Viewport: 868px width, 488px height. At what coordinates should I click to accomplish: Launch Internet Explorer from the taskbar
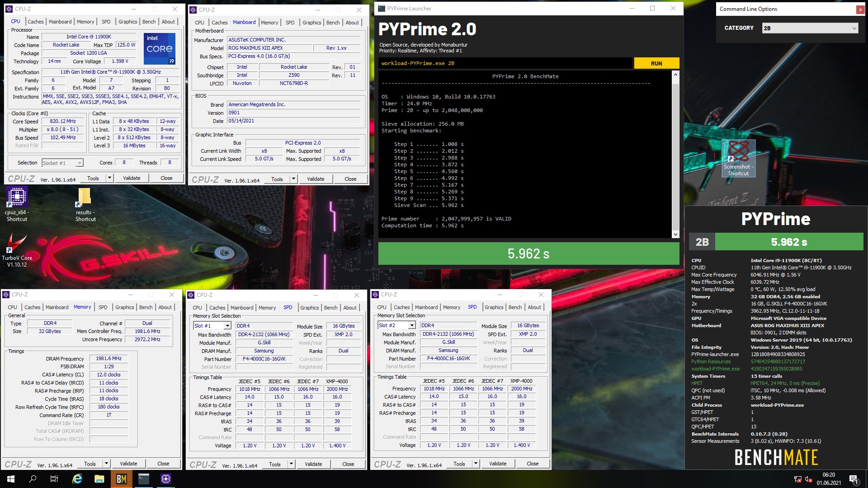click(x=77, y=479)
